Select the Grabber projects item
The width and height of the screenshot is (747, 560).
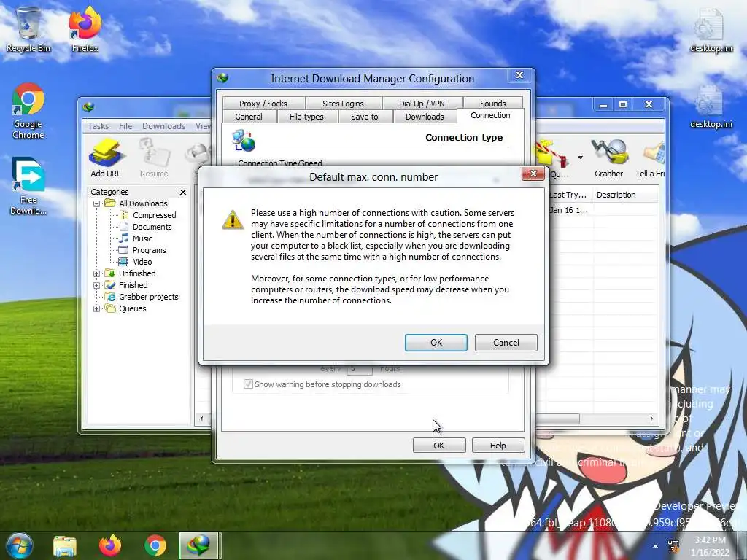(x=148, y=297)
